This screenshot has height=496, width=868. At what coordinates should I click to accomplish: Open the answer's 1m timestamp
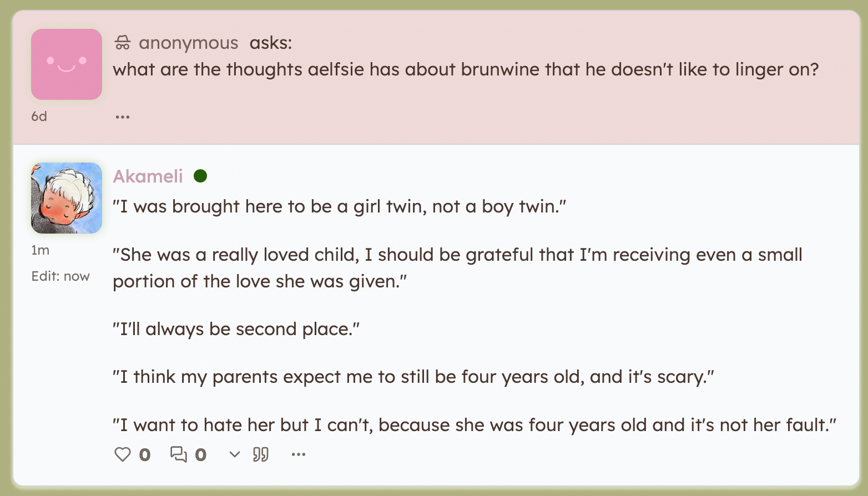(40, 250)
